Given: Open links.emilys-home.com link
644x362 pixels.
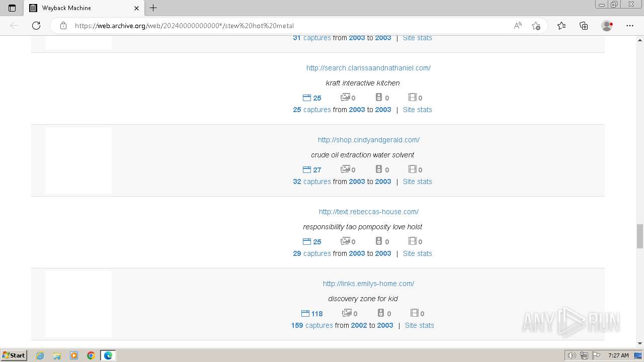Looking at the screenshot, I should coord(369,284).
